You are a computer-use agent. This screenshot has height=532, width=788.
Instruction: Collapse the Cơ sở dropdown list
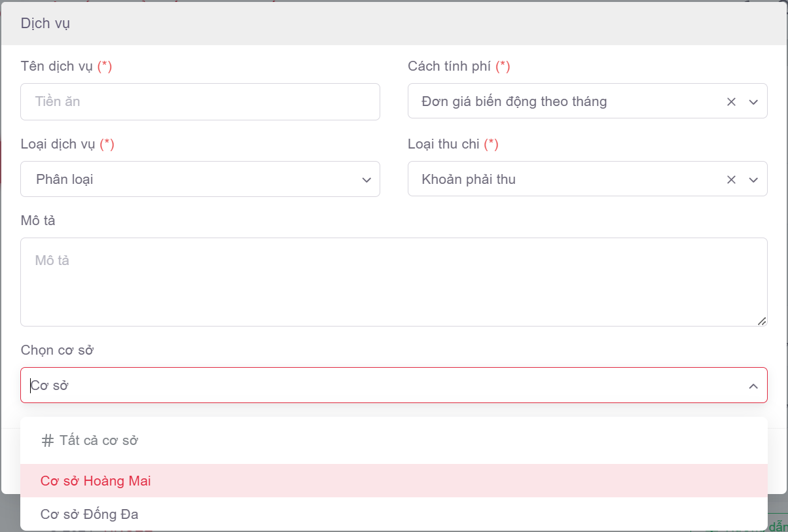[x=753, y=386]
